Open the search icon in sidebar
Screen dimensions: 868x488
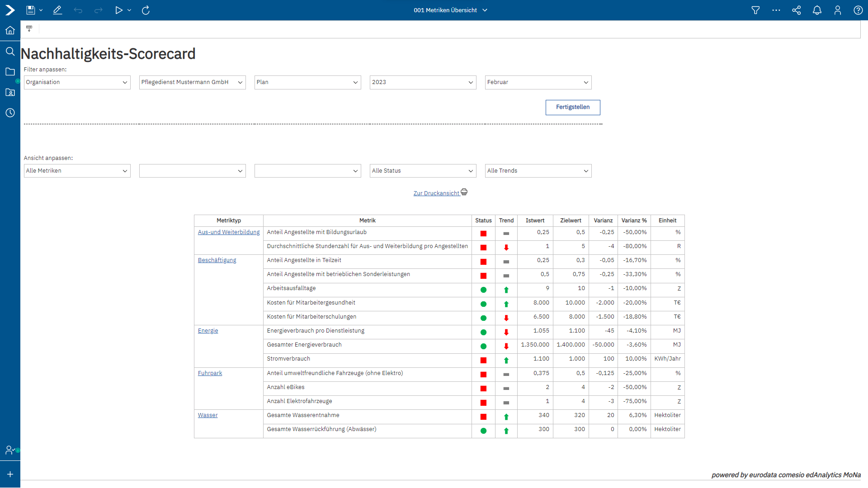(x=10, y=51)
